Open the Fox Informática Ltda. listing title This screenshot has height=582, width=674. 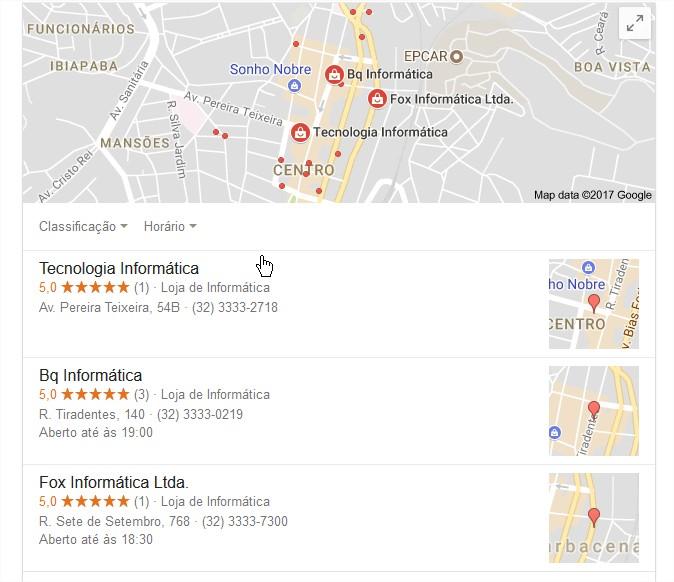(x=114, y=482)
